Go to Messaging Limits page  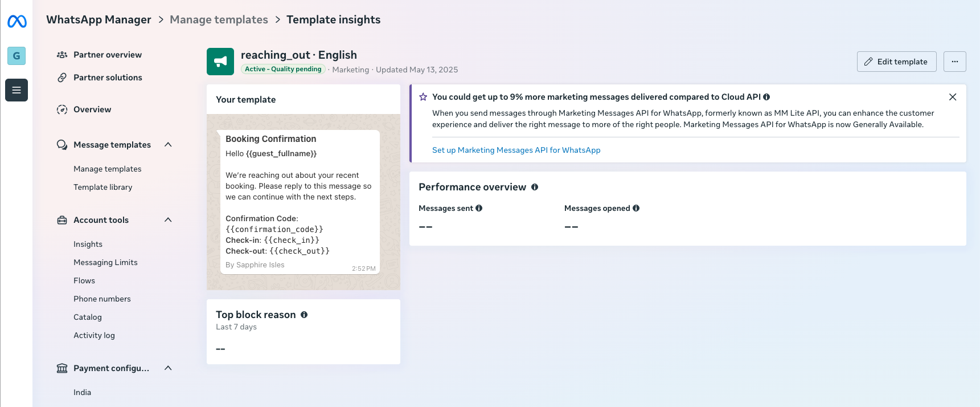pos(105,262)
